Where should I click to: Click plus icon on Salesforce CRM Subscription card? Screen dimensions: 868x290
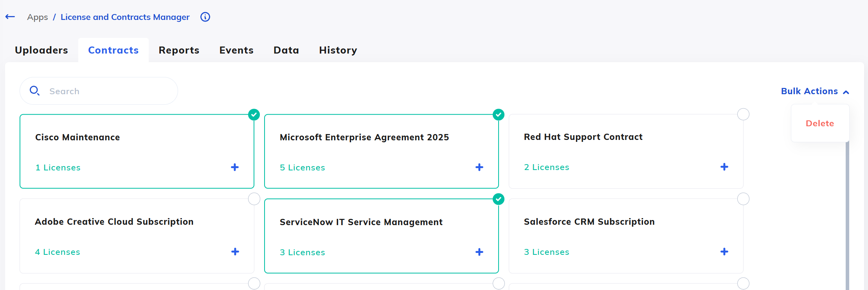724,252
